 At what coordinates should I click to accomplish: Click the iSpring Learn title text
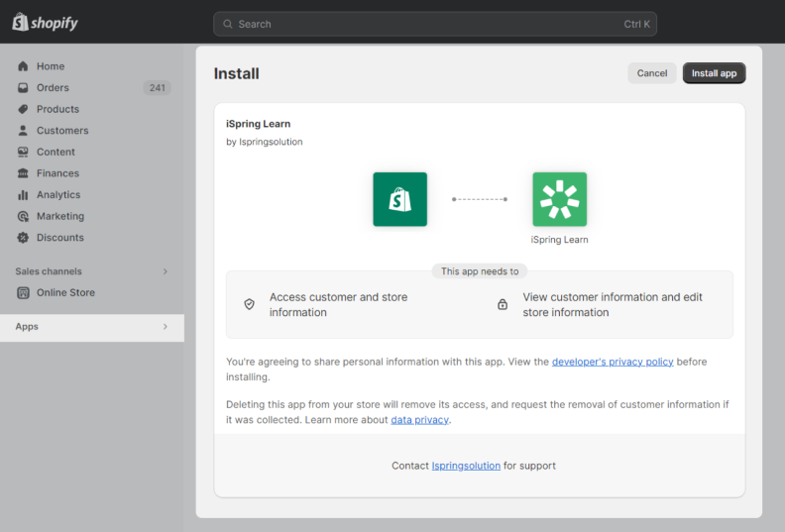(x=258, y=124)
